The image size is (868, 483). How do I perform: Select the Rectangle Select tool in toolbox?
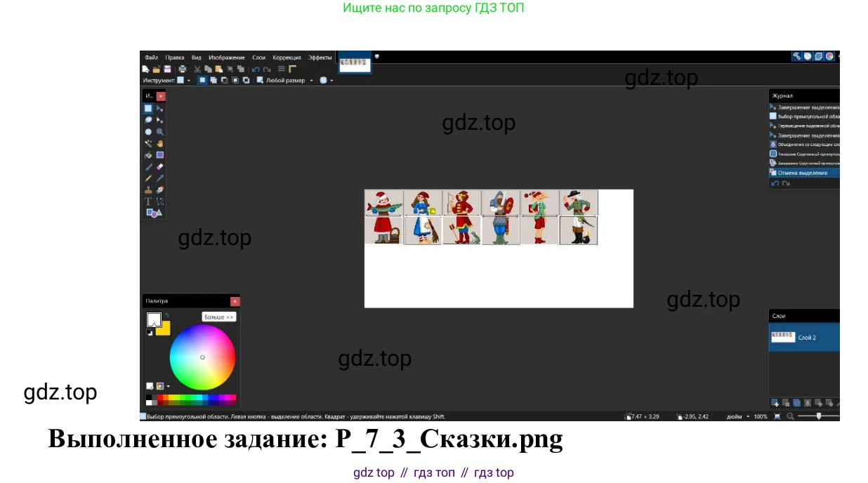click(x=148, y=109)
